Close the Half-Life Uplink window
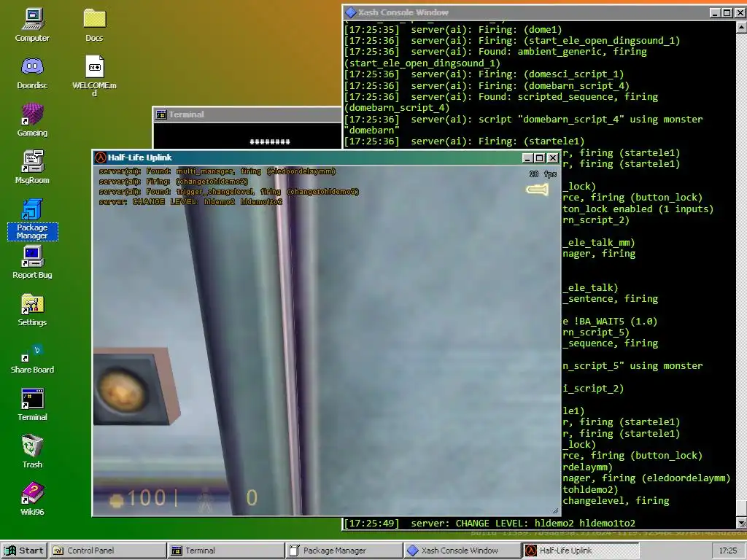The width and height of the screenshot is (747, 560). (x=553, y=157)
